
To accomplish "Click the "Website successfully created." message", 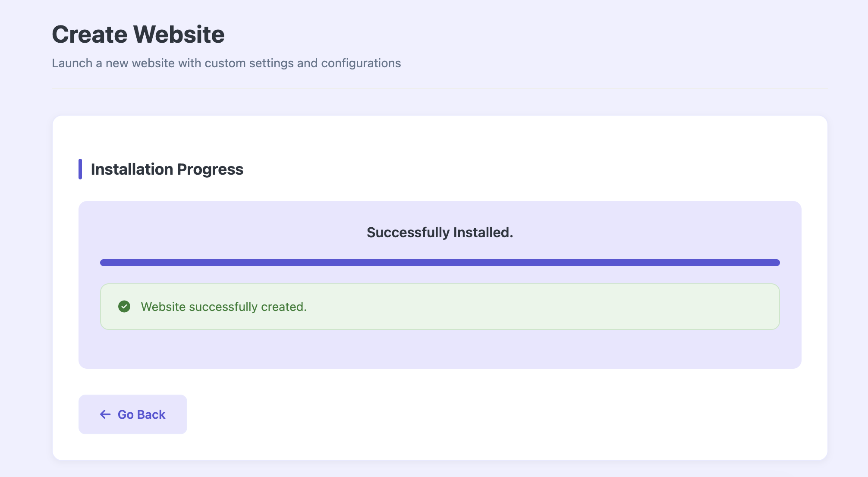I will [223, 307].
